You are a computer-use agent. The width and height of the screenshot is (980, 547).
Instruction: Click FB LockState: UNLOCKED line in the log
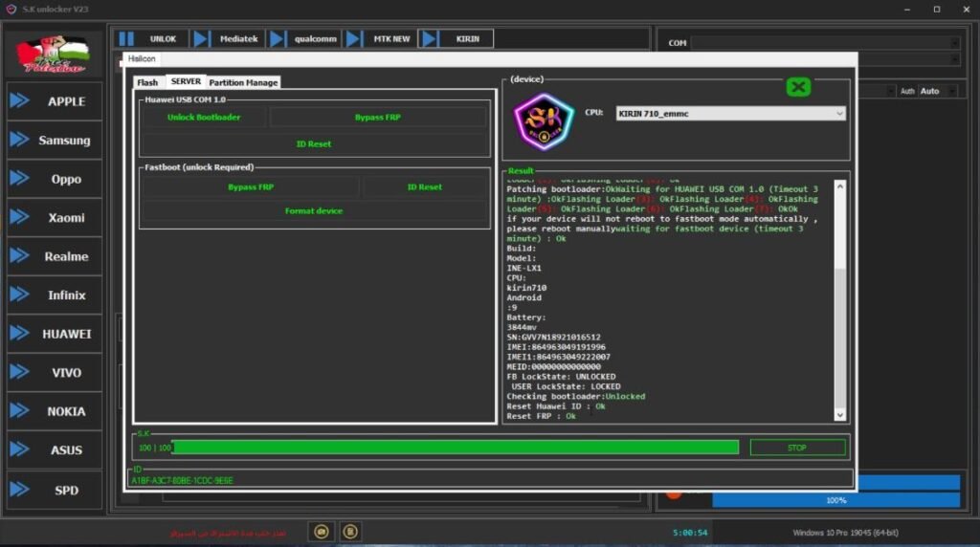pyautogui.click(x=561, y=377)
